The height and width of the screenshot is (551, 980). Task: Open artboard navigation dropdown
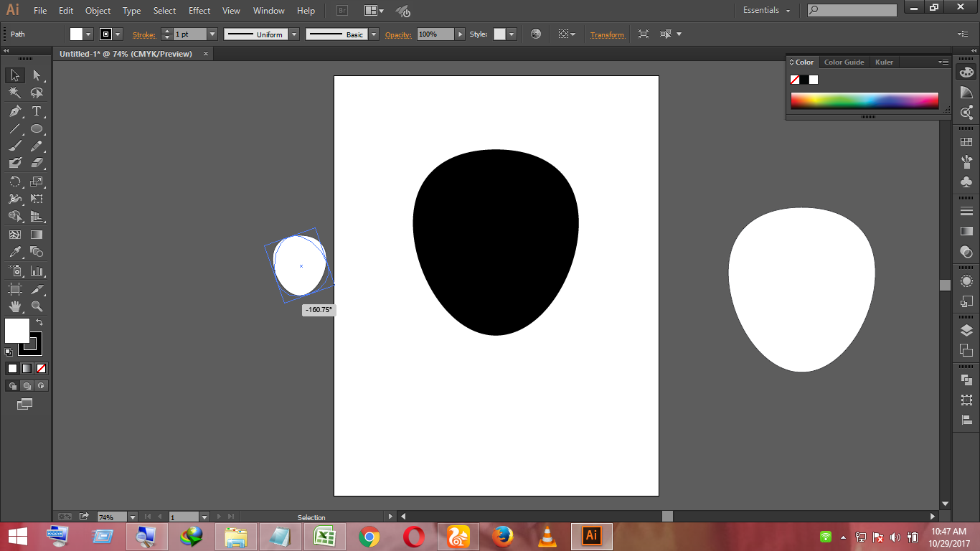coord(204,517)
